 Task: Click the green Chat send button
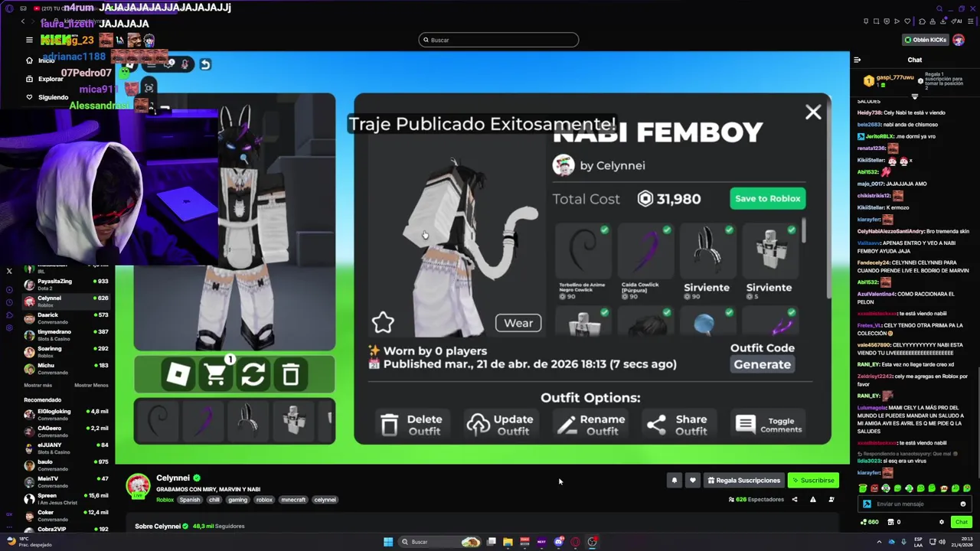(962, 522)
